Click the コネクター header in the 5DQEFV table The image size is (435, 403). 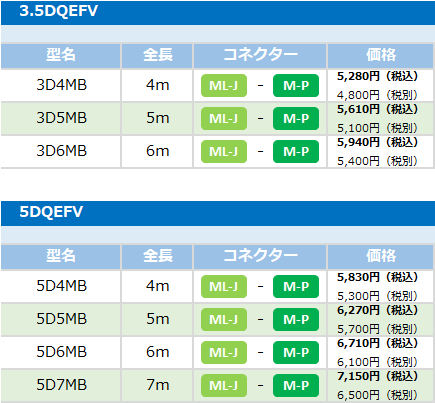pos(260,257)
